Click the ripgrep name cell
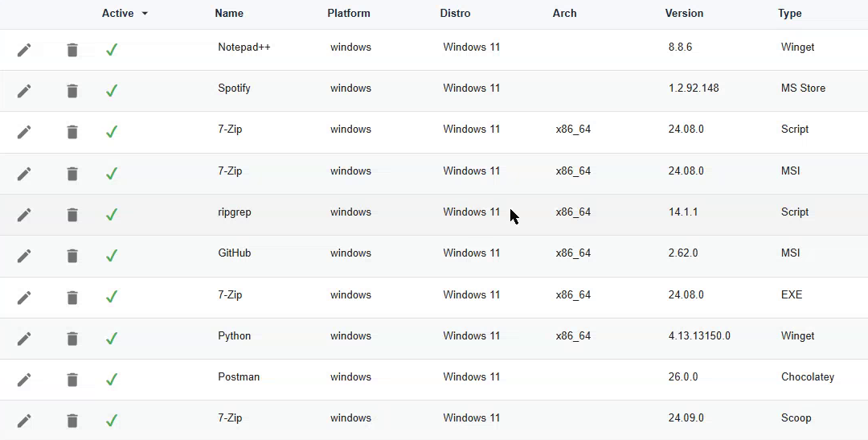This screenshot has width=868, height=440. (x=235, y=212)
